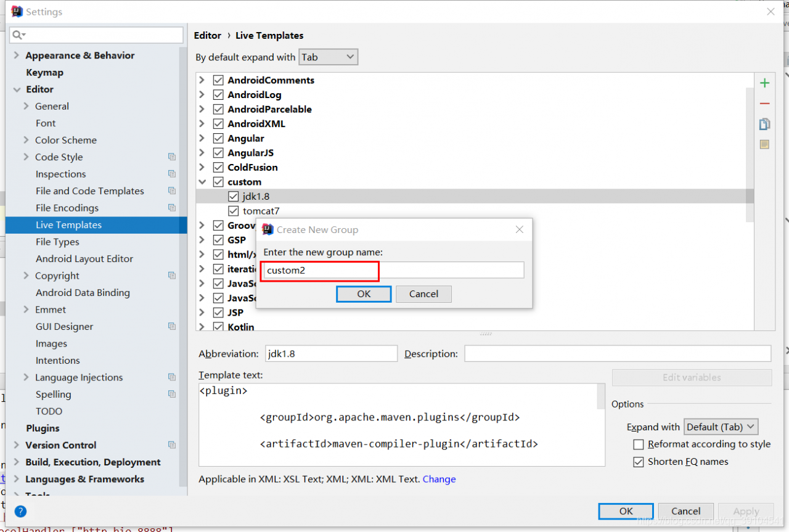Open the Expand with Default (Tab) dropdown
This screenshot has height=532, width=789.
721,427
